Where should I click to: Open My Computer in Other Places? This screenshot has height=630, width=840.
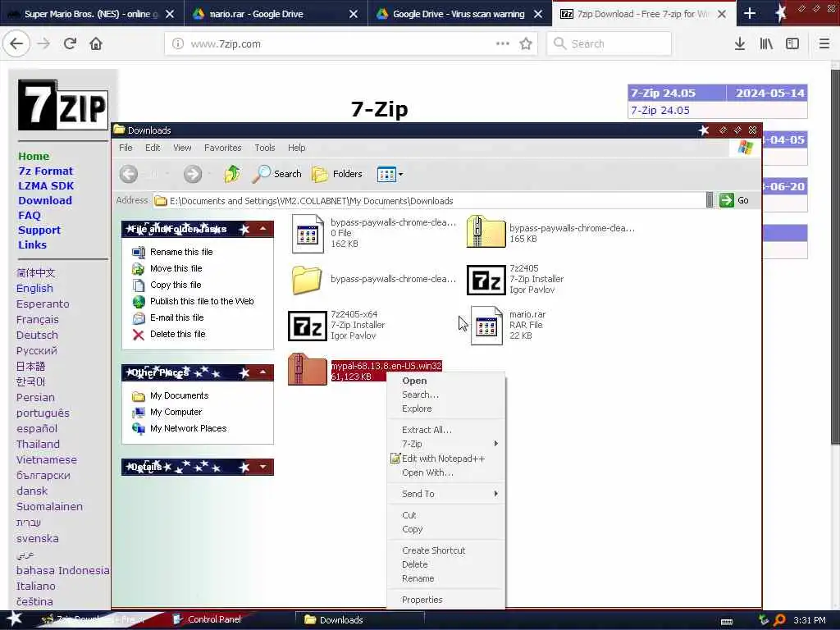[176, 412]
